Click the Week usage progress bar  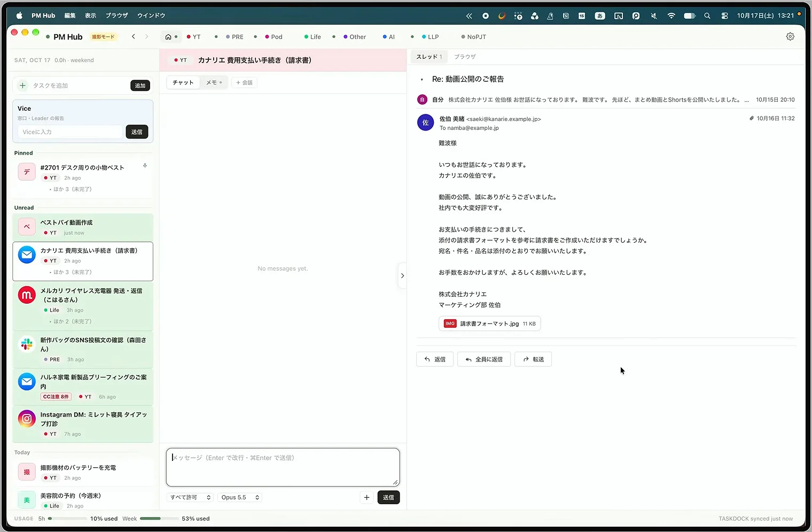pyautogui.click(x=159, y=519)
